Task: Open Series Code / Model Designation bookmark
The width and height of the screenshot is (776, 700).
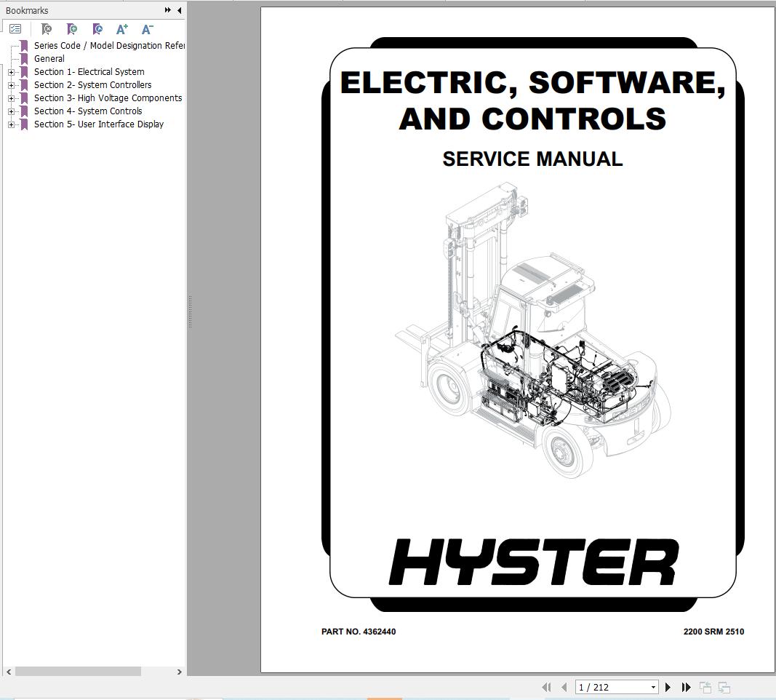Action: (x=109, y=46)
